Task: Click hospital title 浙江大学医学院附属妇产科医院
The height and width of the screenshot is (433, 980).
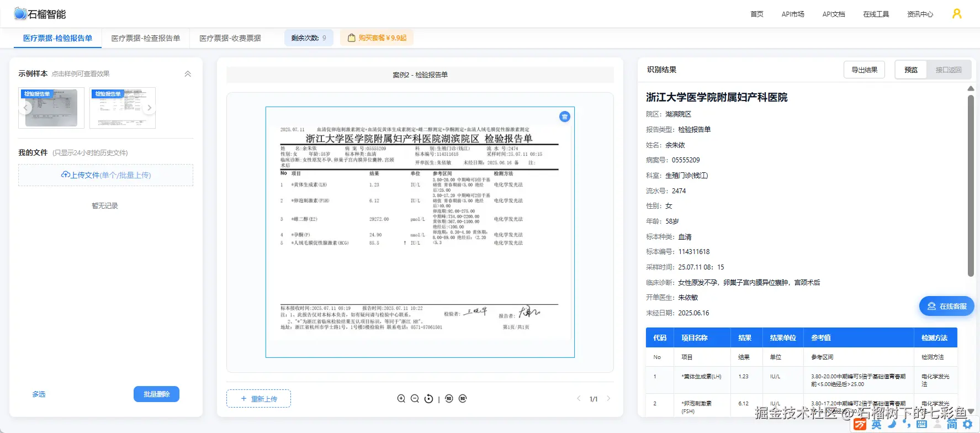Action: pyautogui.click(x=717, y=97)
